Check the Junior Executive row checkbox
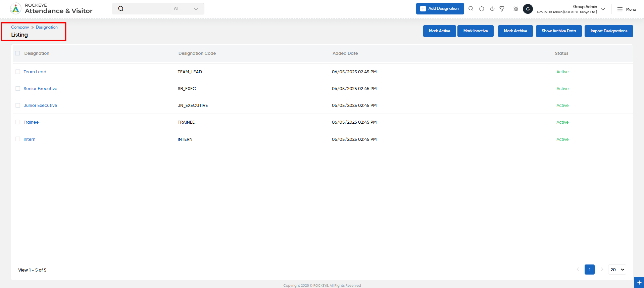Viewport: 644px width, 288px height. (18, 105)
